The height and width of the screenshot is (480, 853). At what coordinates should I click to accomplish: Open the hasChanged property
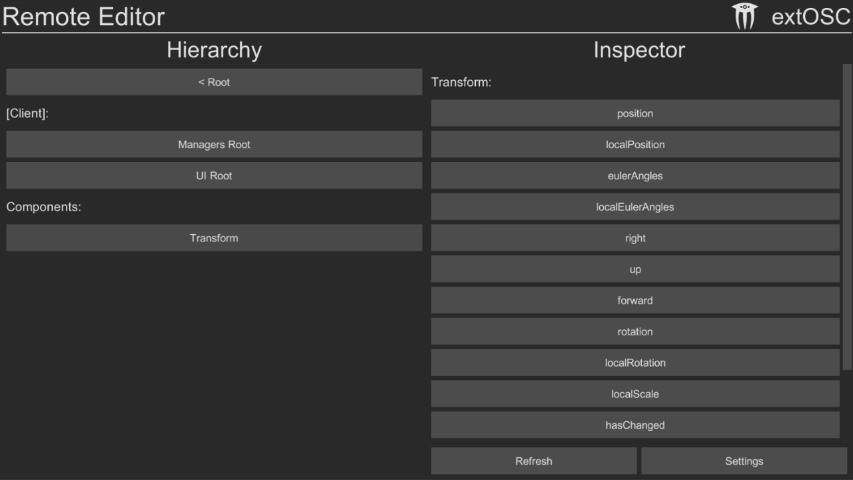click(x=635, y=425)
